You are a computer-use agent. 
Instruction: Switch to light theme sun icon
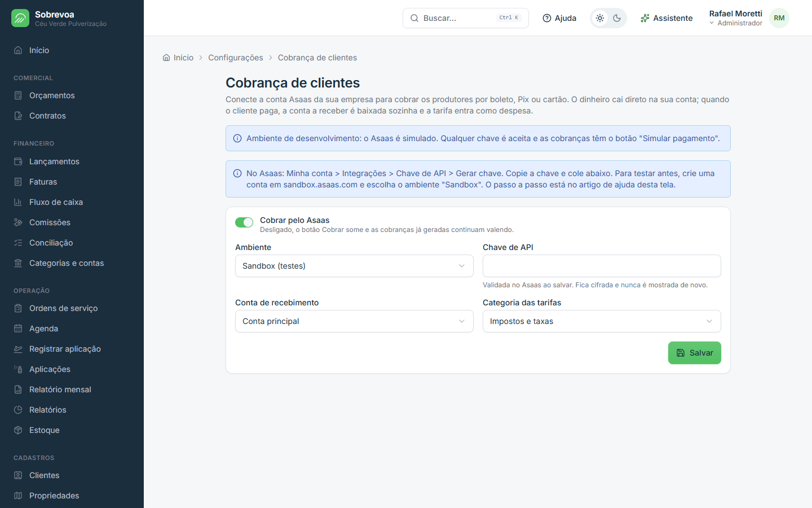coord(600,18)
